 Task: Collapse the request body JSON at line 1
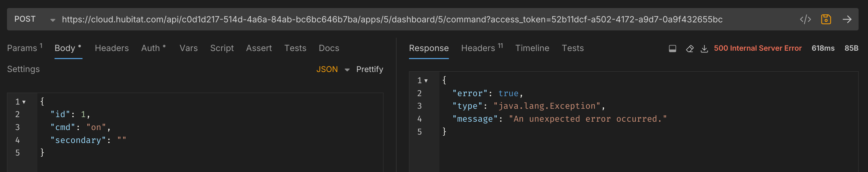pos(24,102)
